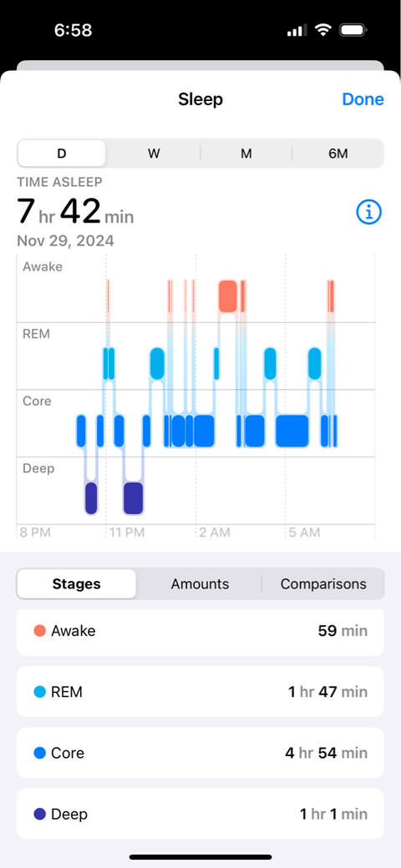Switch to the 6M range
The image size is (401, 868).
tap(338, 154)
